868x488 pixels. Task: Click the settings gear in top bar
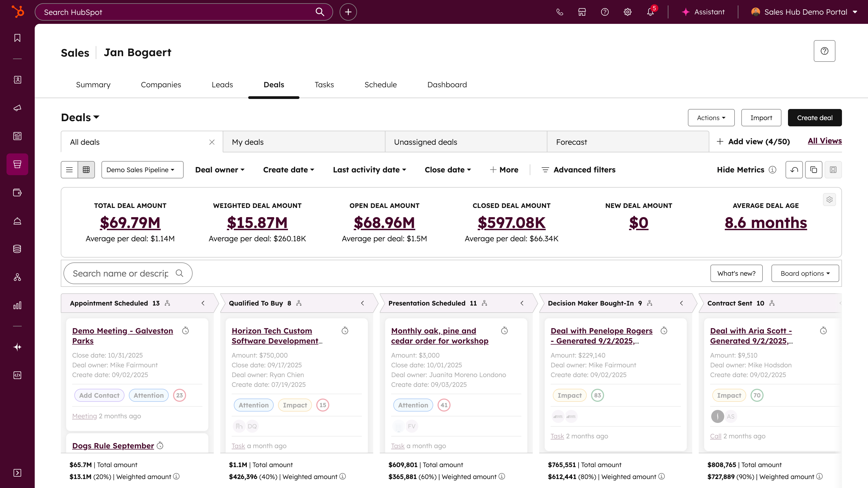pyautogui.click(x=627, y=12)
